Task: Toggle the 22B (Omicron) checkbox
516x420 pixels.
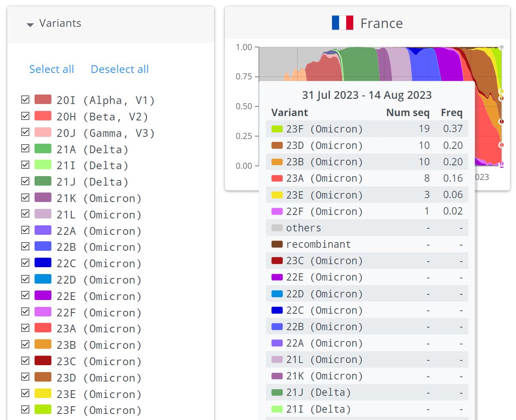Action: pyautogui.click(x=25, y=246)
